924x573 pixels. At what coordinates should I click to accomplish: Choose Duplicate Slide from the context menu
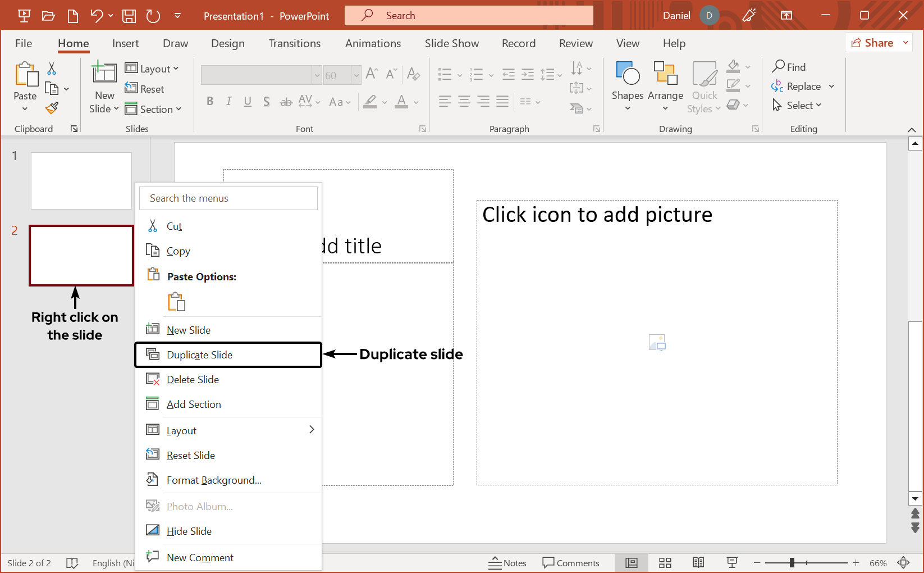click(x=199, y=354)
